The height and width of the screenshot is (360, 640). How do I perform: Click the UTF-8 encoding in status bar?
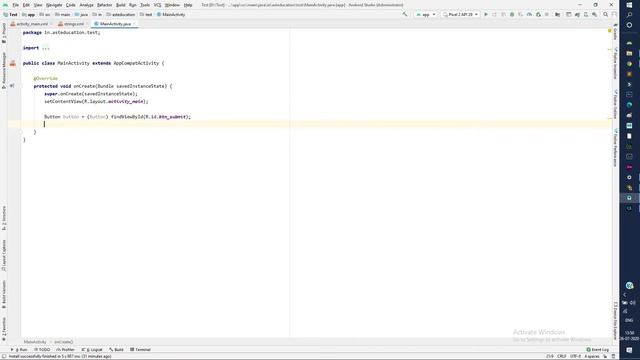[575, 356]
